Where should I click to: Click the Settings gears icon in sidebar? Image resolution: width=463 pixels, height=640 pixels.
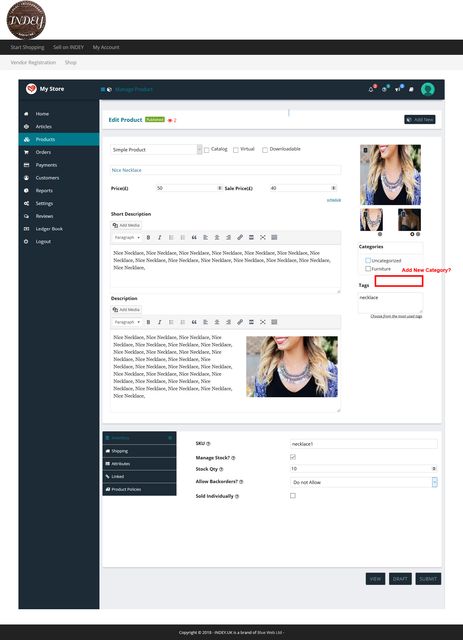[27, 203]
